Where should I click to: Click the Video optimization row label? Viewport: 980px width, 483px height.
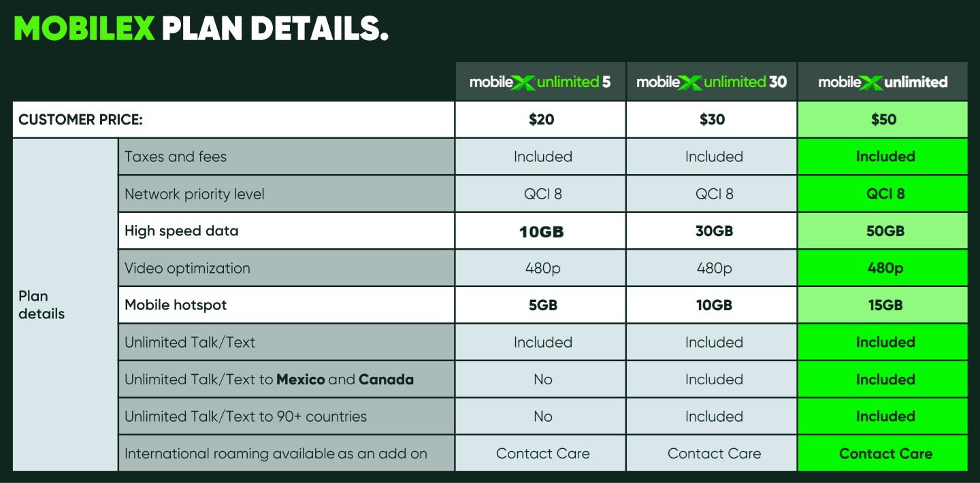coord(187,268)
